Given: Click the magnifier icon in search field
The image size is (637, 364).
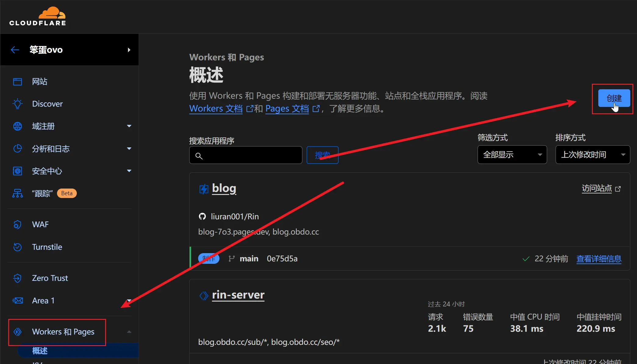Looking at the screenshot, I should pos(199,156).
